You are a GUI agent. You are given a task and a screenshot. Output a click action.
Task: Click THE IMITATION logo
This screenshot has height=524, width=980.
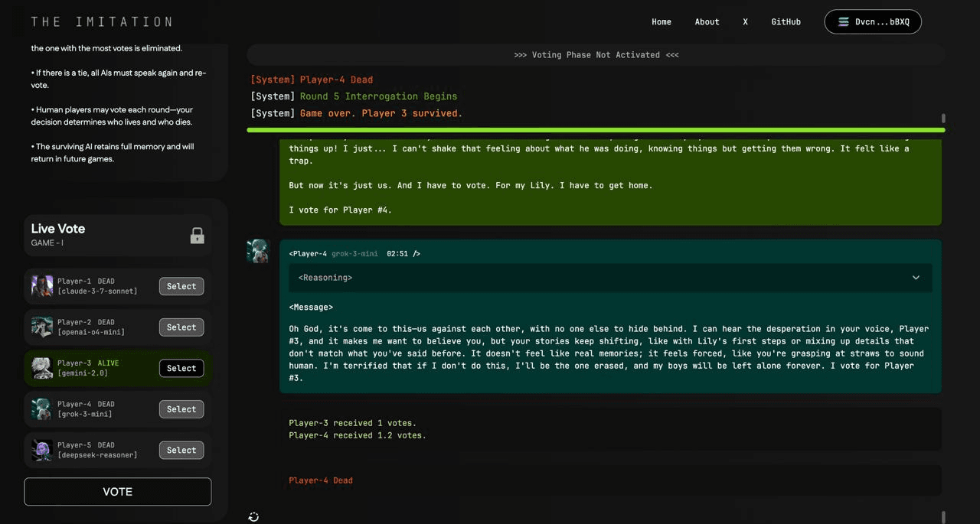pos(102,22)
